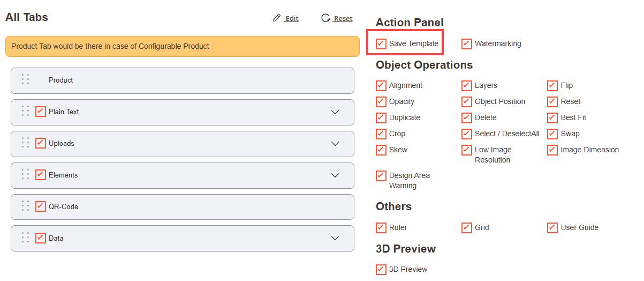644x281 pixels.
Task: Click the Uploads row drag handle
Action: tap(25, 143)
